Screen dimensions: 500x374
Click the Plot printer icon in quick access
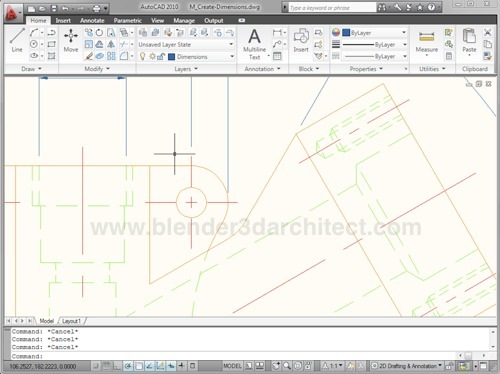[x=96, y=8]
